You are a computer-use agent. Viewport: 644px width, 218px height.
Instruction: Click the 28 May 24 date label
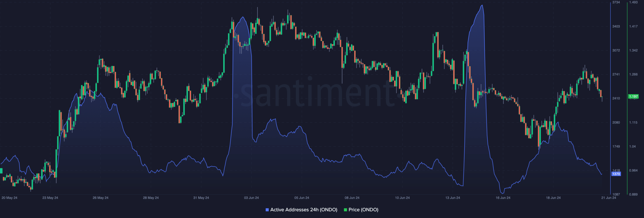[x=151, y=198]
